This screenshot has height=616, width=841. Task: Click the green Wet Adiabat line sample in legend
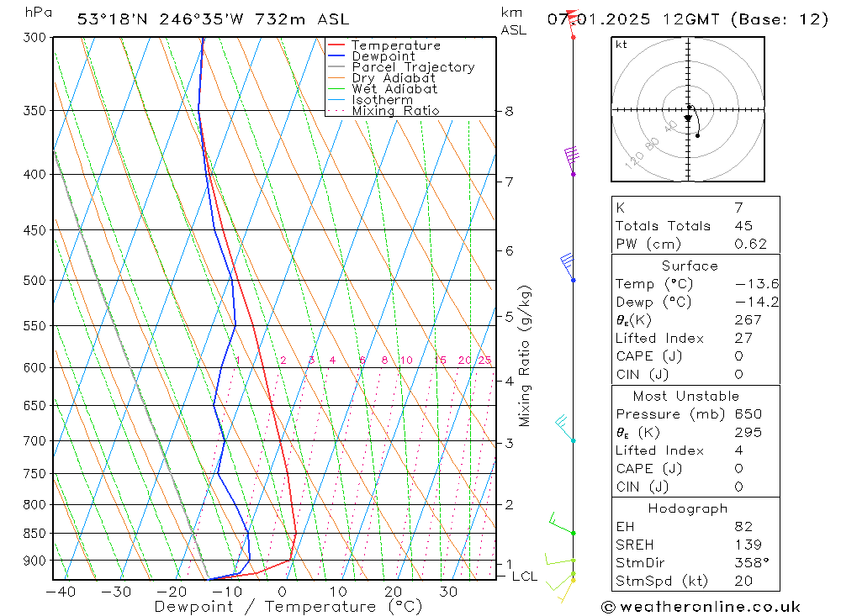[336, 88]
